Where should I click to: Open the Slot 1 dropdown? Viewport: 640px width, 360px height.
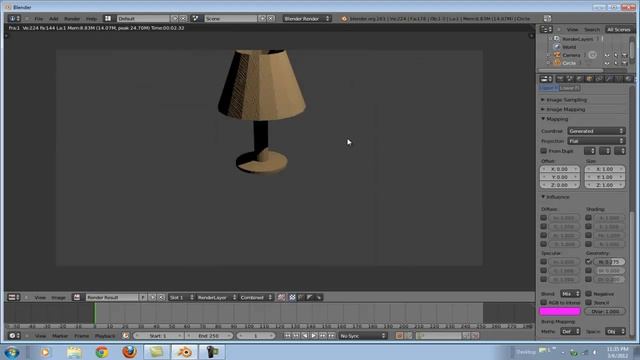point(181,297)
